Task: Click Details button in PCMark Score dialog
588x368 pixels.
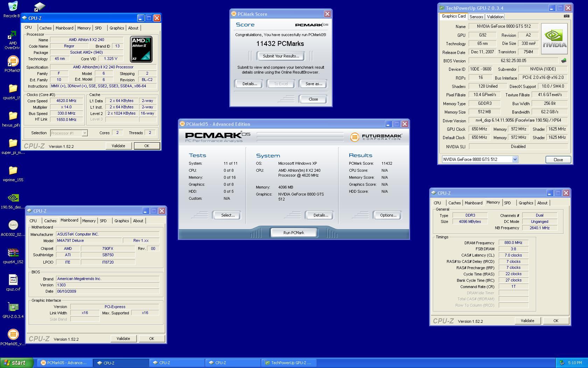Action: click(x=250, y=84)
